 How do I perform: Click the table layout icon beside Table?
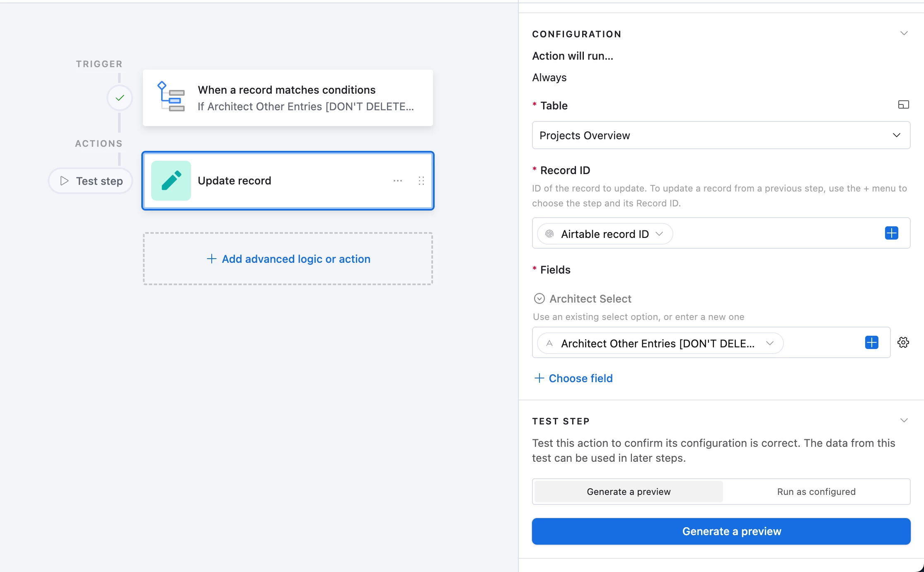903,105
